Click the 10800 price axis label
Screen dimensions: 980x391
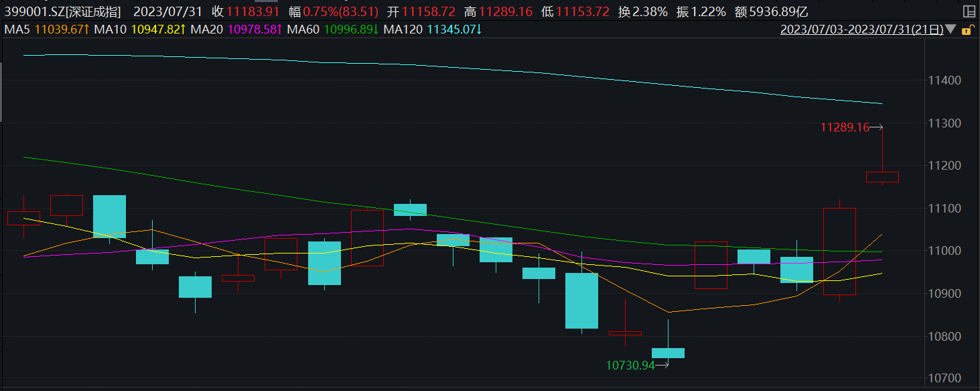947,336
